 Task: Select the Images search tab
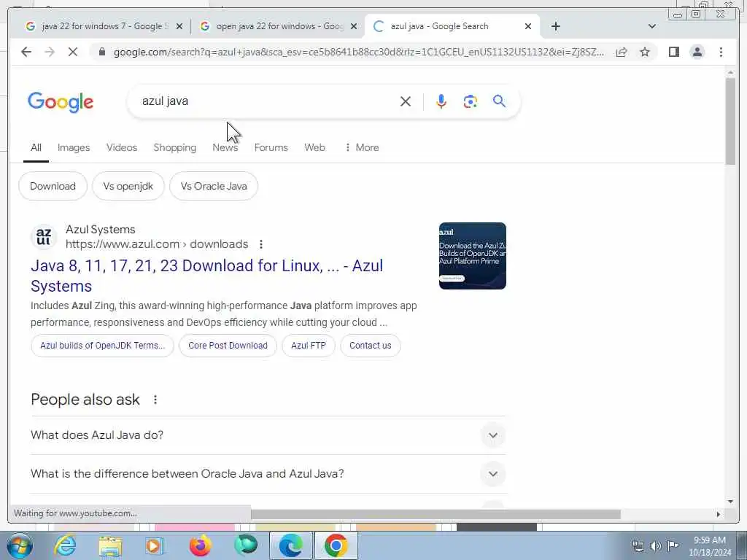point(74,147)
